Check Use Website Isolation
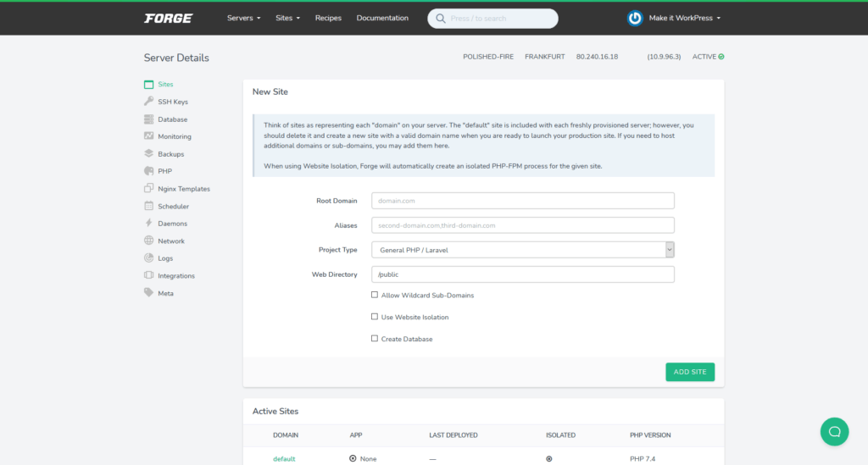Viewport: 868px width, 465px height. [x=375, y=317]
